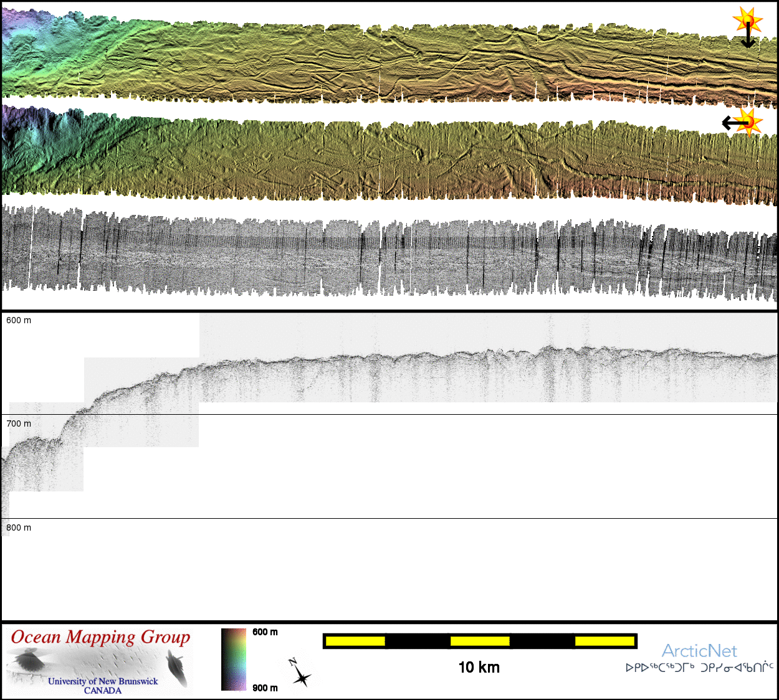Click the black downward arrow below the top sun

pos(748,39)
